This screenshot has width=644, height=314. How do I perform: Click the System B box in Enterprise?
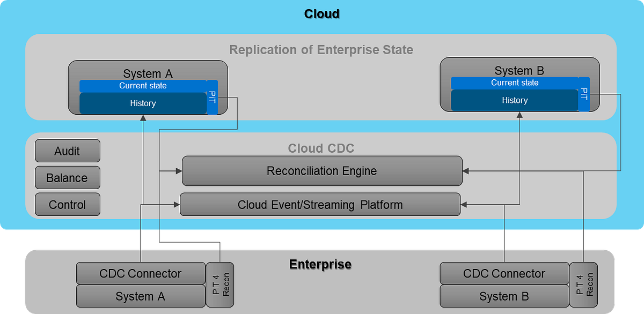pos(504,295)
